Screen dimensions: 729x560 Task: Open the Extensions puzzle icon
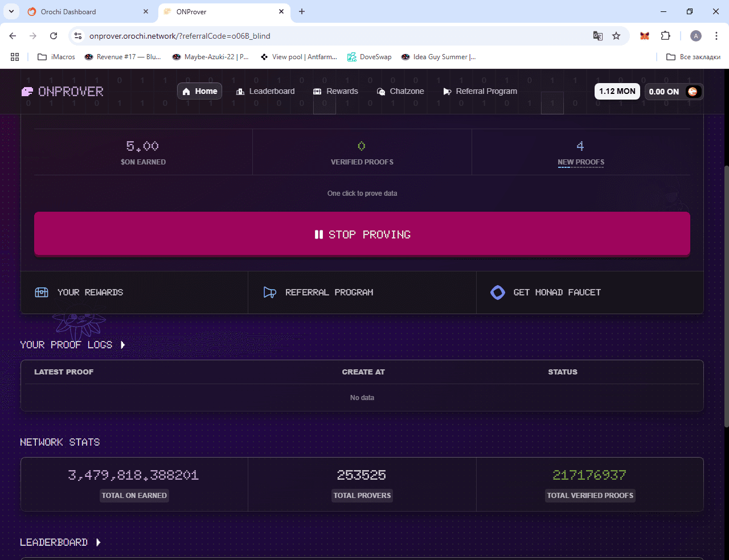click(665, 36)
